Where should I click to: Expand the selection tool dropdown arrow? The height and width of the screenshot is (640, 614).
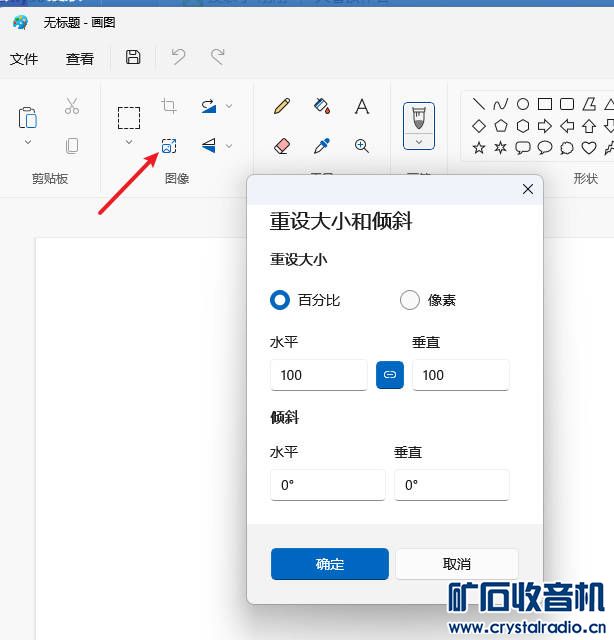pos(129,142)
